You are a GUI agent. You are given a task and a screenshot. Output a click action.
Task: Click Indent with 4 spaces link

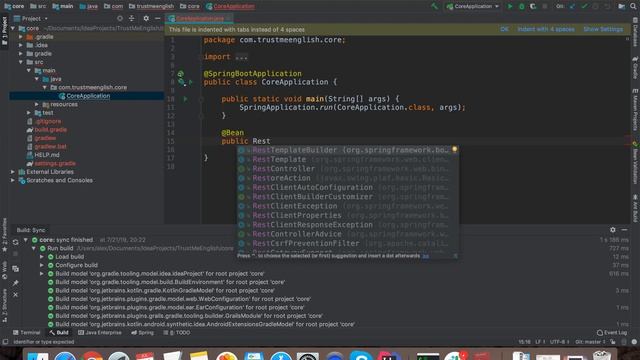pos(546,29)
